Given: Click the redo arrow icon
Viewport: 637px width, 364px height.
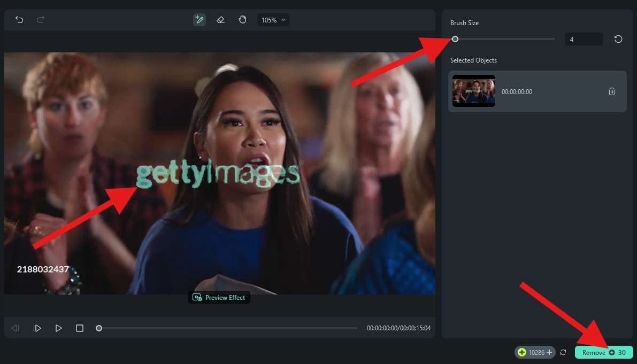Looking at the screenshot, I should click(x=41, y=19).
